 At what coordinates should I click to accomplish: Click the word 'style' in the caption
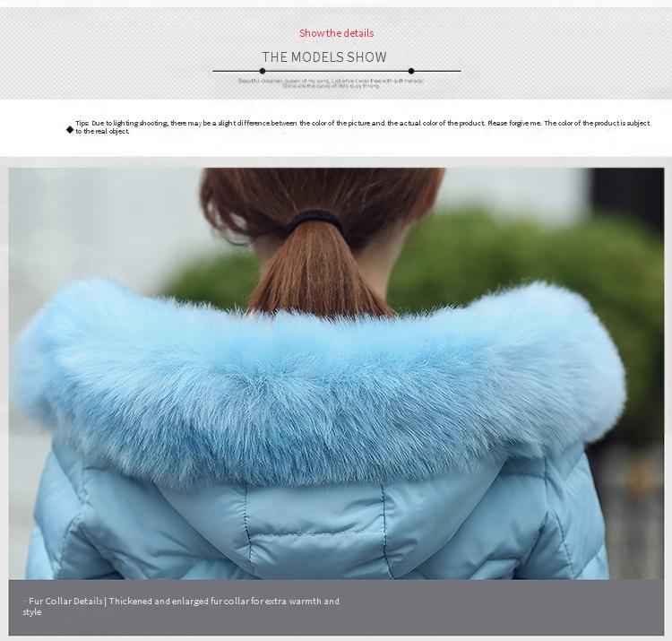[x=32, y=612]
